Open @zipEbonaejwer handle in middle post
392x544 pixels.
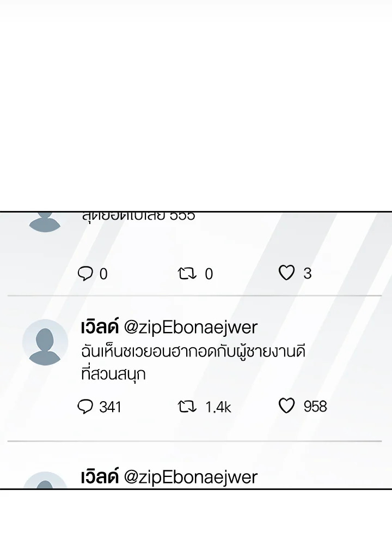pyautogui.click(x=191, y=328)
